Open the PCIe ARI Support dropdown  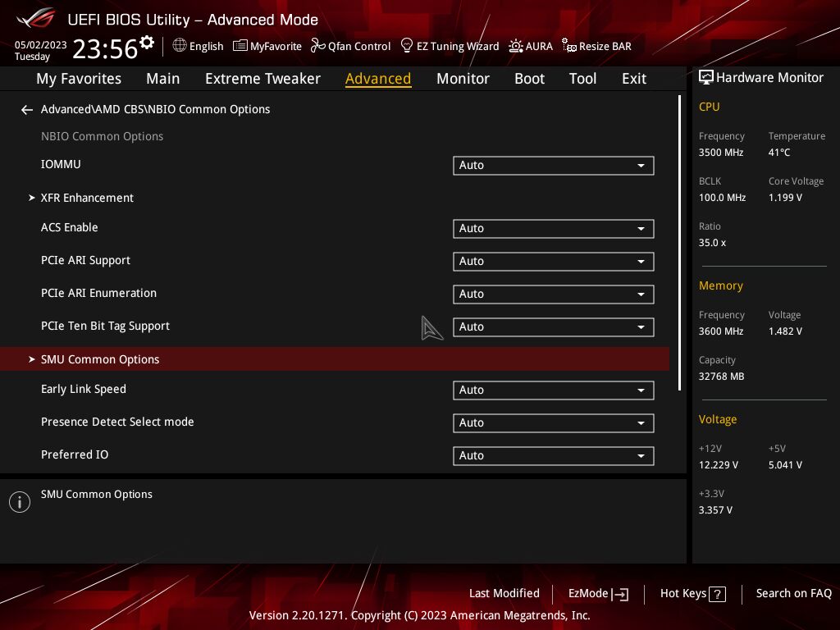pyautogui.click(x=554, y=262)
